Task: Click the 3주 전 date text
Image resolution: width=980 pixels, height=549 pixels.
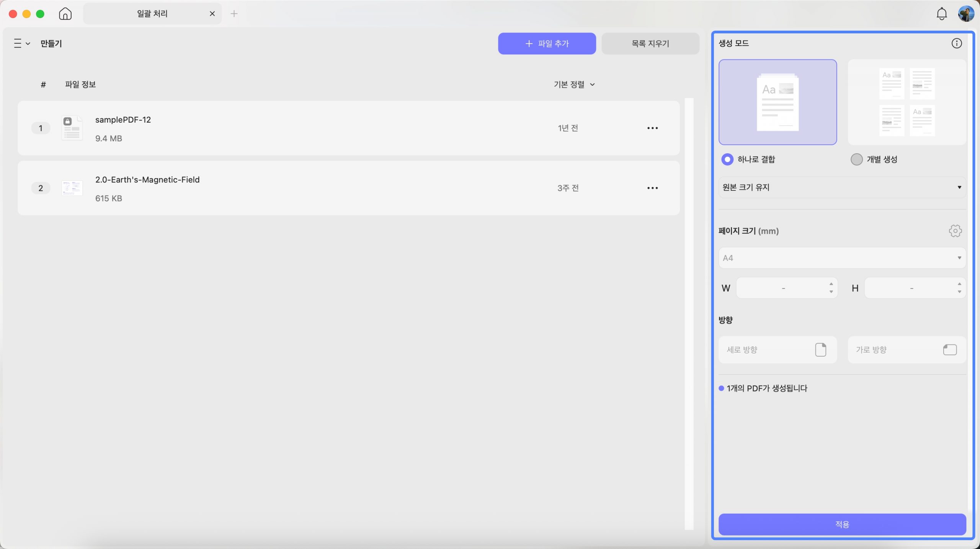Action: pyautogui.click(x=568, y=188)
